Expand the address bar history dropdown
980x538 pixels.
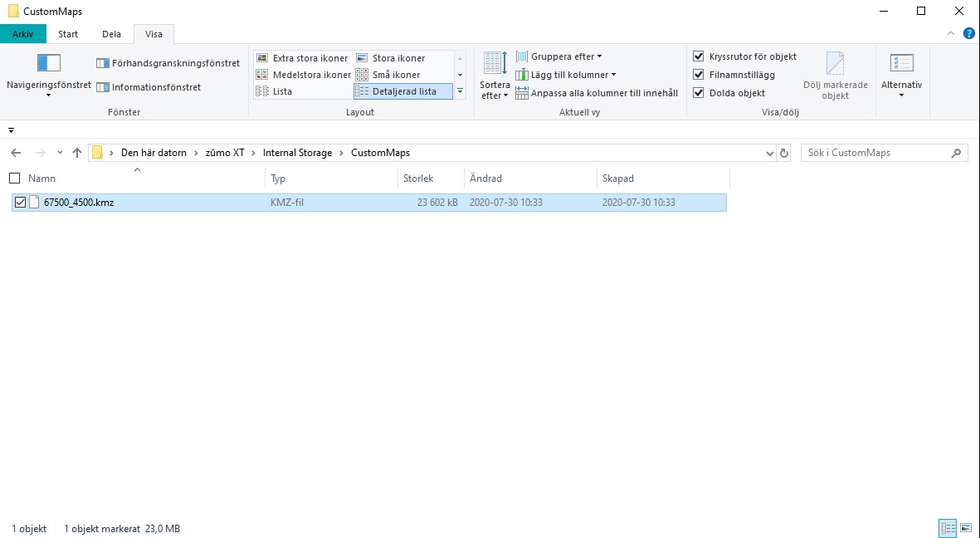pyautogui.click(x=769, y=153)
